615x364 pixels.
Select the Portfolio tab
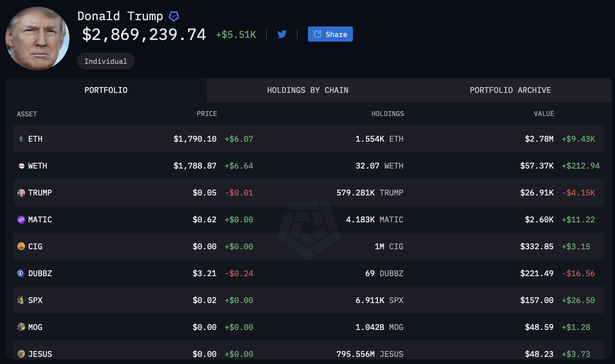click(x=106, y=90)
